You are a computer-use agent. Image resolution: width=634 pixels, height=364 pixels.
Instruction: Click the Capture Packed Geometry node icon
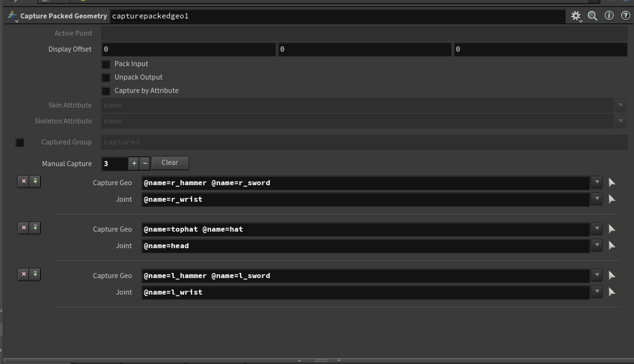[x=13, y=16]
